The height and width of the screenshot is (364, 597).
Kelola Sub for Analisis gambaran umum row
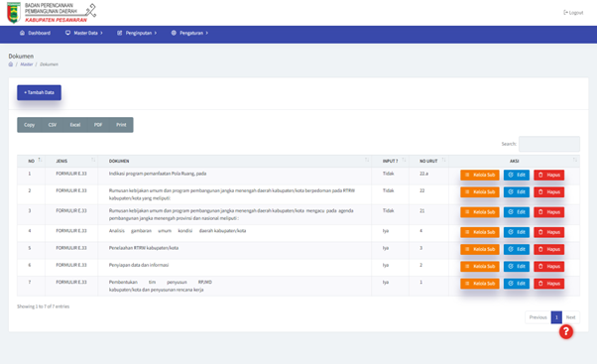tap(480, 232)
